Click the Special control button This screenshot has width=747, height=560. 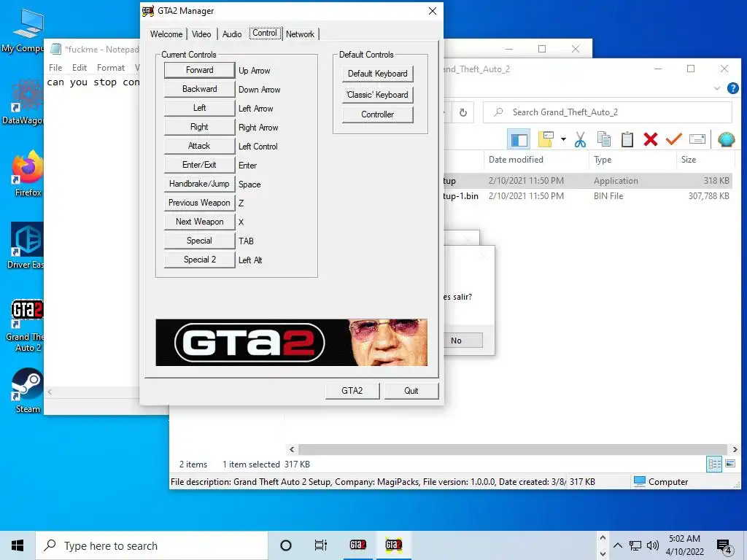[200, 241]
